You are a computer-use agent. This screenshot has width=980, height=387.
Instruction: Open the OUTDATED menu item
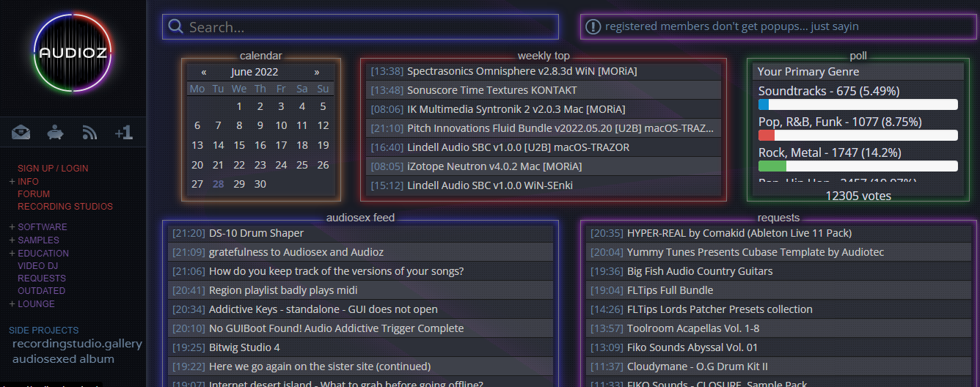tap(41, 291)
